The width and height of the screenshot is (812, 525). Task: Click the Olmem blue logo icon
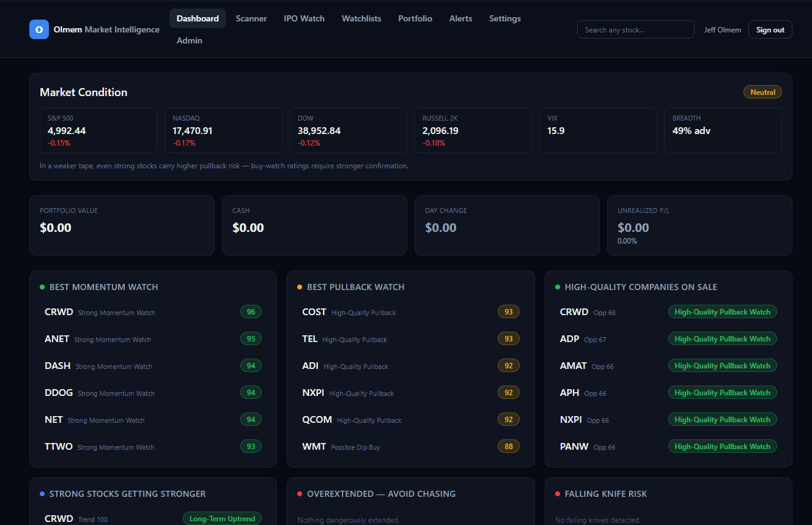coord(39,29)
